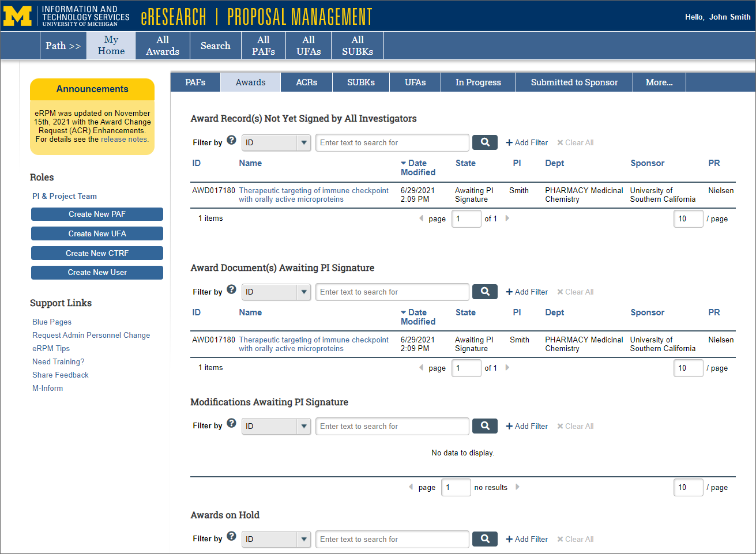Open eRPM Tips link
The height and width of the screenshot is (554, 756).
tap(51, 348)
